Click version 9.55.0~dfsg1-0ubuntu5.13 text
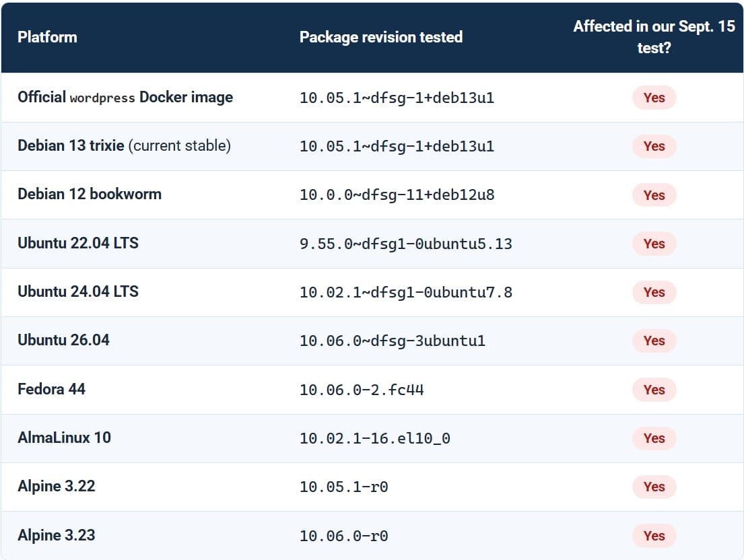Image resolution: width=744 pixels, height=560 pixels. coord(406,244)
